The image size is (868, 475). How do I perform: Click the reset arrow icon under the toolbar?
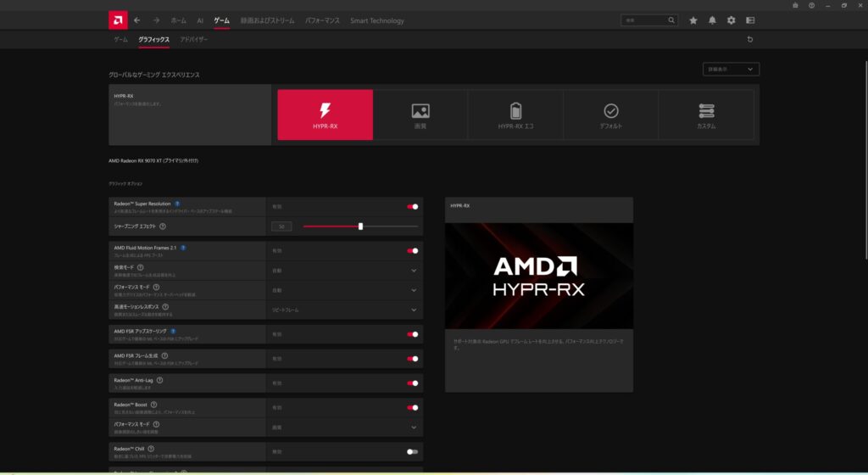tap(750, 39)
